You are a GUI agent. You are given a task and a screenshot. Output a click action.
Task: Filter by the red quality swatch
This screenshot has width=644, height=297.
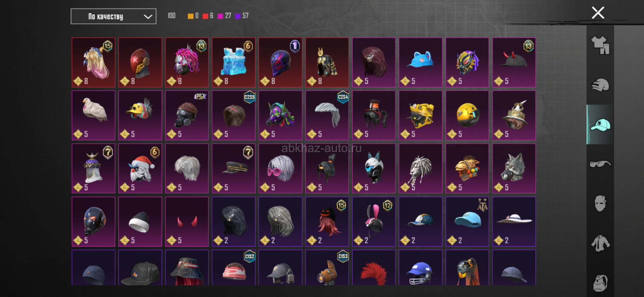coord(205,16)
